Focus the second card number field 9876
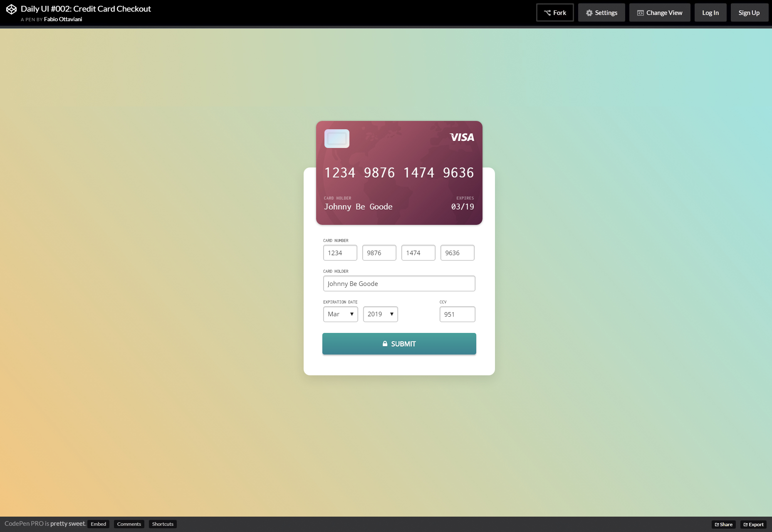Screen dimensions: 772x532 coord(379,253)
